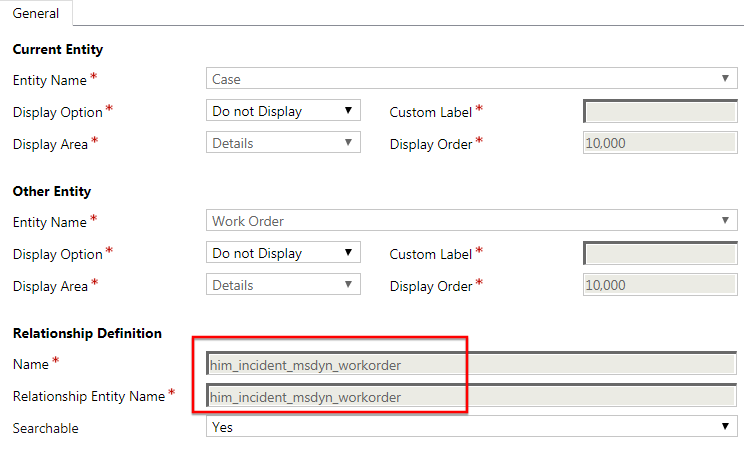Click arrow icon of Searchable dropdown
The height and width of the screenshot is (457, 744).
(725, 426)
